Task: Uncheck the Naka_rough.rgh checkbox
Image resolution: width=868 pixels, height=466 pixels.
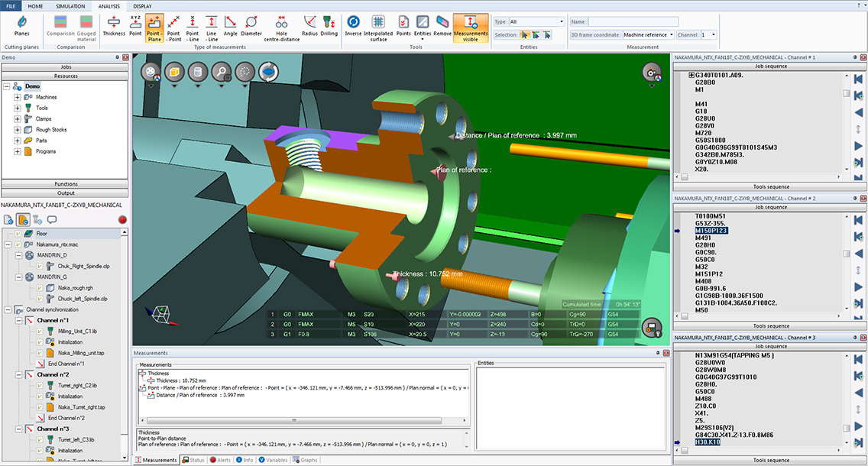Action: (x=40, y=288)
